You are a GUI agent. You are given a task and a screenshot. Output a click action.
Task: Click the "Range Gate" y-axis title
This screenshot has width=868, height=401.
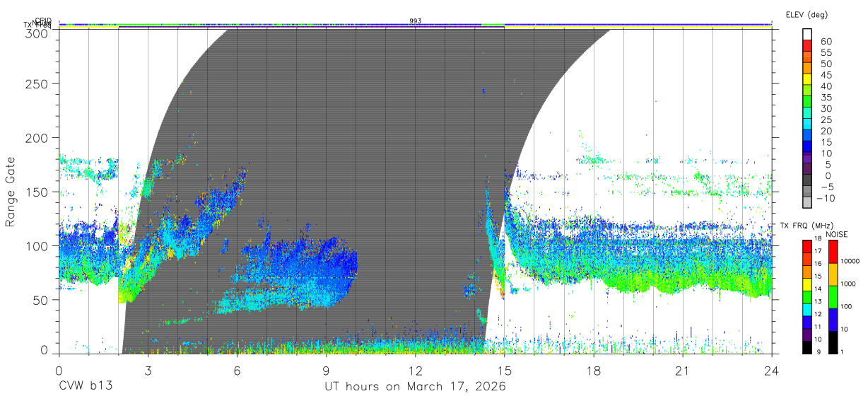11,191
